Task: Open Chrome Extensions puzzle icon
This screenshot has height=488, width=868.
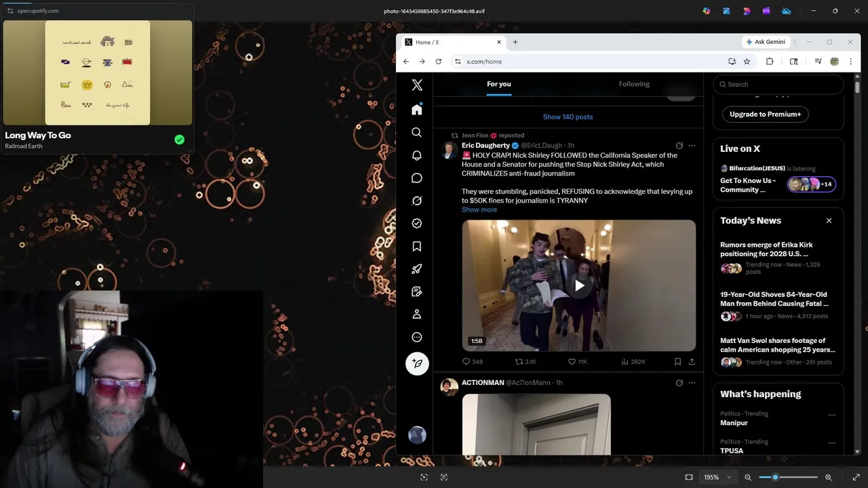Action: (x=770, y=62)
